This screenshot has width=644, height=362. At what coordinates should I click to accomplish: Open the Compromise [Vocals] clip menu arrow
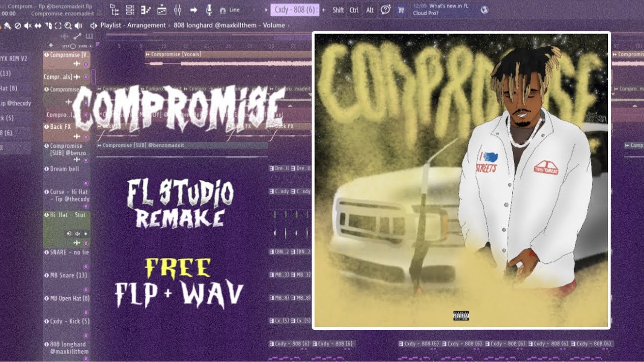(148, 54)
